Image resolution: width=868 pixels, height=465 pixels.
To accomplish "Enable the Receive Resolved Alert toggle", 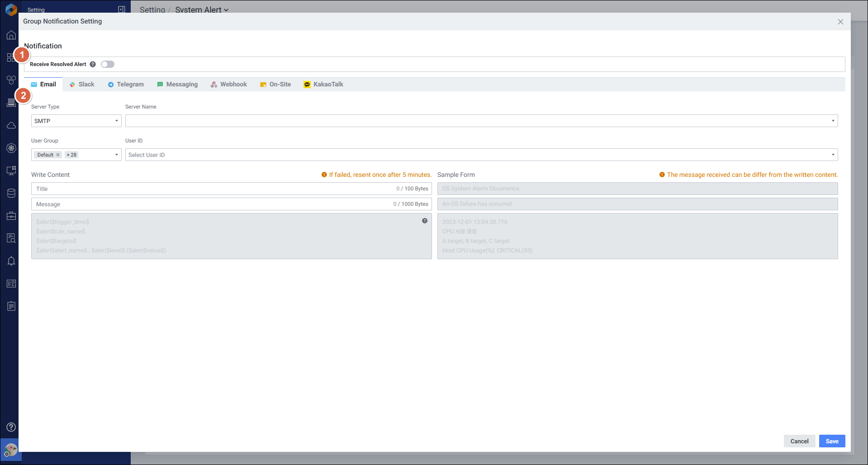I will click(108, 64).
